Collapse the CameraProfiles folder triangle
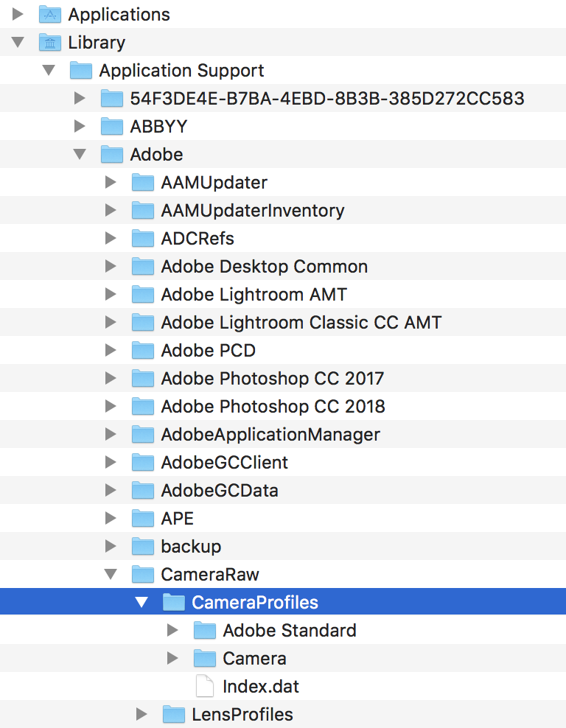This screenshot has height=728, width=566. 141,603
